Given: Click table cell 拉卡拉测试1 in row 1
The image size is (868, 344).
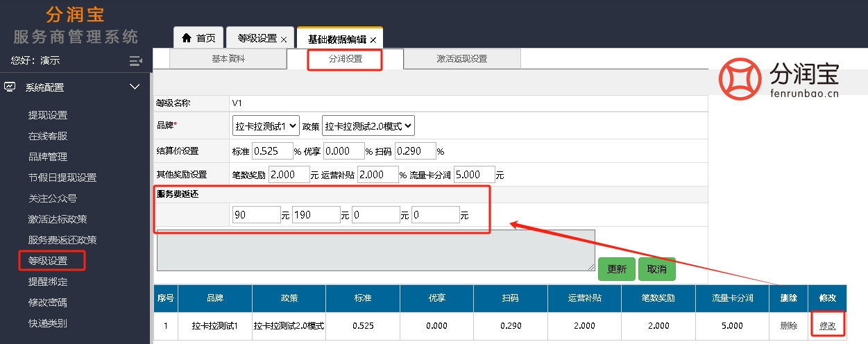Looking at the screenshot, I should point(215,326).
